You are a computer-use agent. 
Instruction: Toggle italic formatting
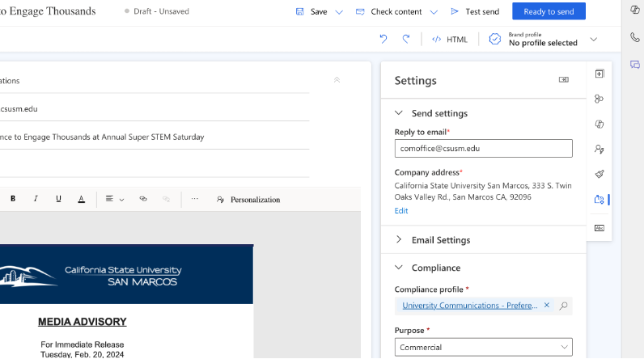click(x=36, y=199)
